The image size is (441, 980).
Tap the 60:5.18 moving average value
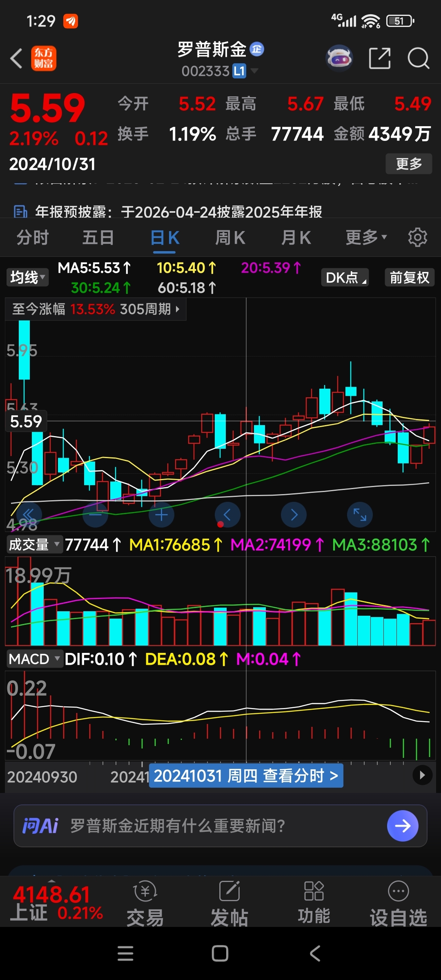pos(187,288)
